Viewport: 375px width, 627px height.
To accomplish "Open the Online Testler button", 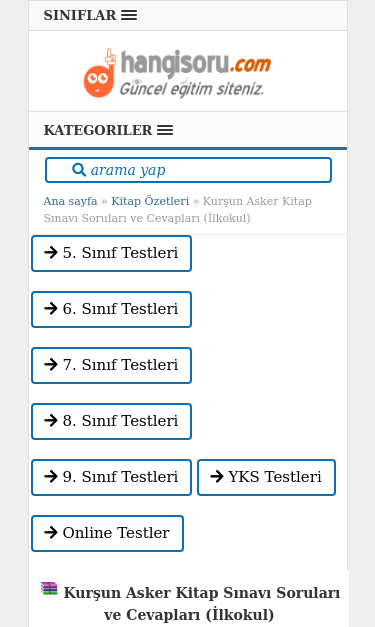I will click(x=108, y=533).
